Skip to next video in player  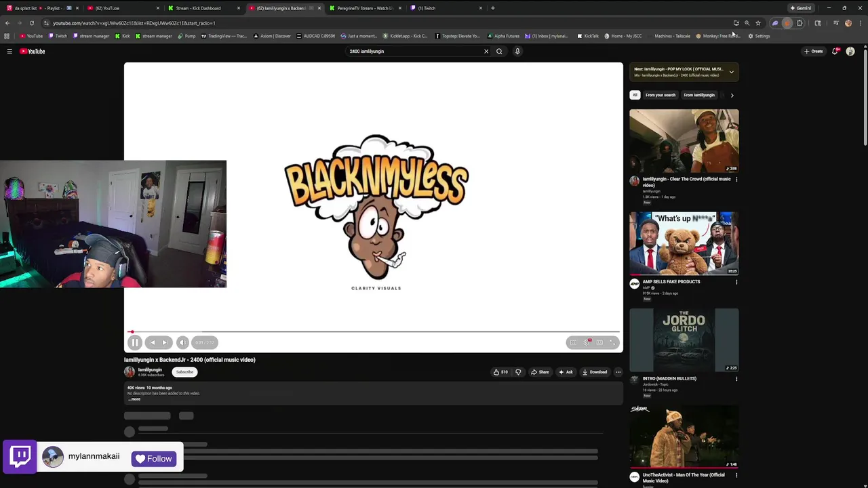[164, 342]
